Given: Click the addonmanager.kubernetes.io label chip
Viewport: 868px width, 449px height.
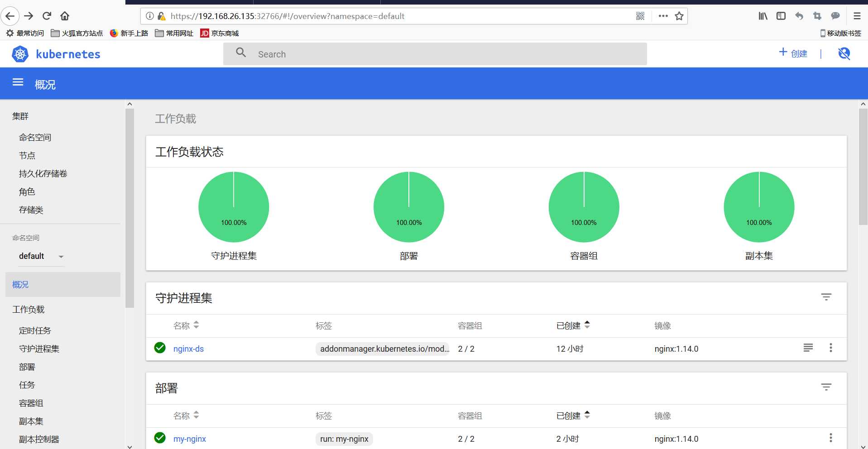Looking at the screenshot, I should click(x=383, y=349).
